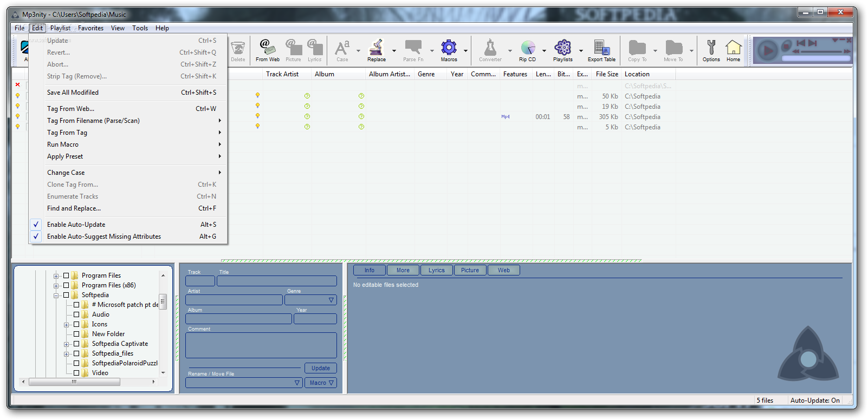Image resolution: width=868 pixels, height=420 pixels.
Task: Open the Softpedia folder in the tree
Action: point(95,295)
